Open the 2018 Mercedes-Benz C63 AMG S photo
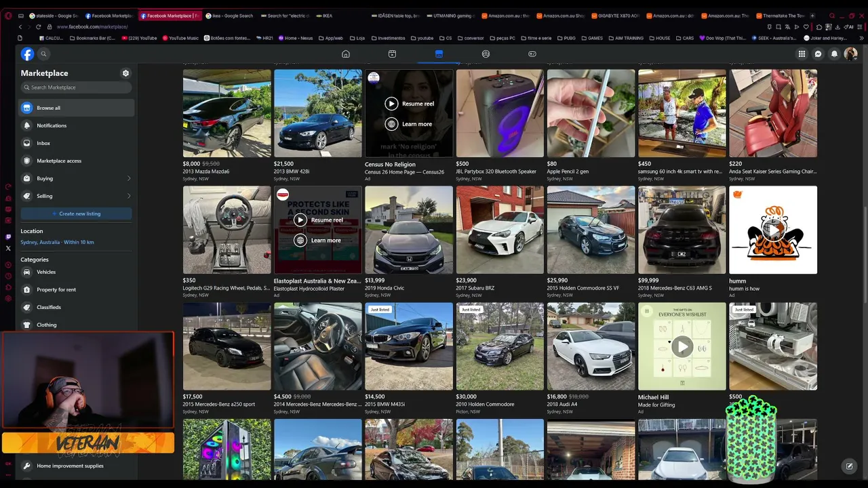 point(682,230)
